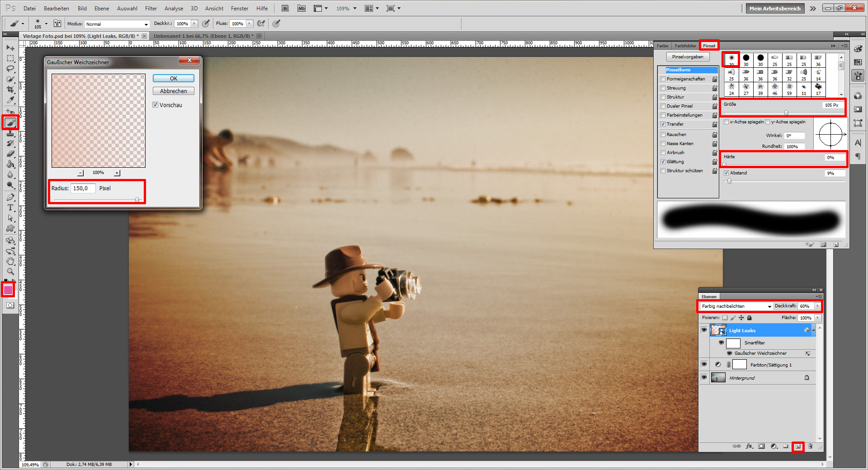Open the Filter menu
The width and height of the screenshot is (868, 470).
click(x=151, y=8)
